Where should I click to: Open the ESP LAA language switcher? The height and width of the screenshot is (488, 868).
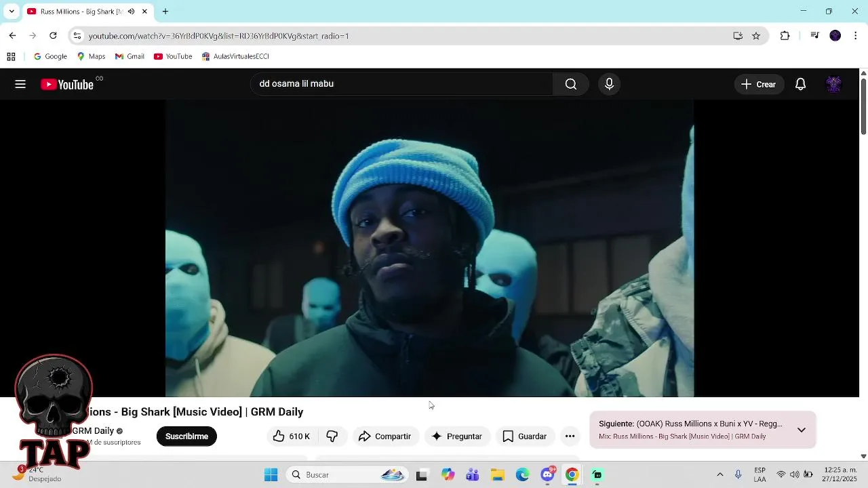pyautogui.click(x=760, y=474)
